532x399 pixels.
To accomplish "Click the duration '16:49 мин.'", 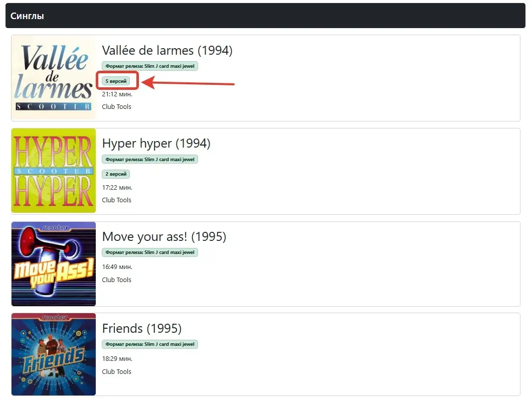I will 117,267.
